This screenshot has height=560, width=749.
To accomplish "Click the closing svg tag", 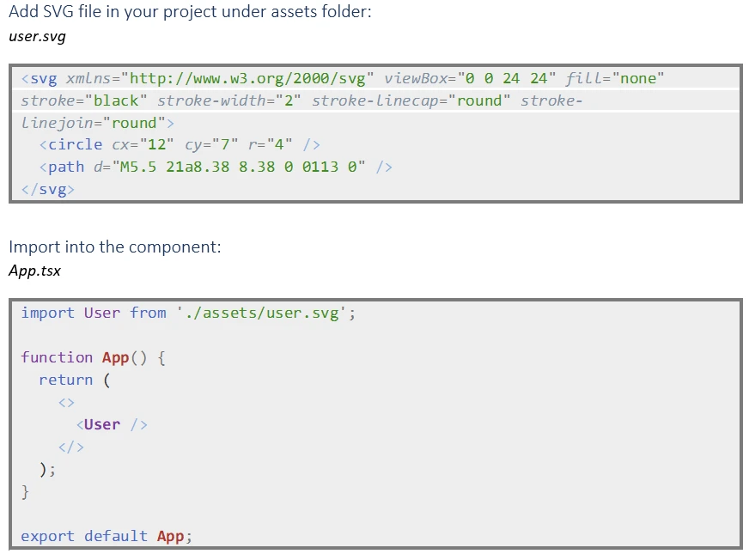I will click(48, 189).
